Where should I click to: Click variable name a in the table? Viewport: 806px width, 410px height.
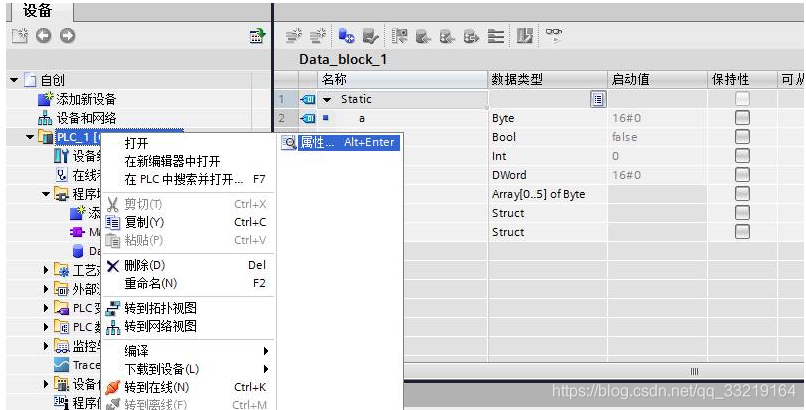point(362,118)
